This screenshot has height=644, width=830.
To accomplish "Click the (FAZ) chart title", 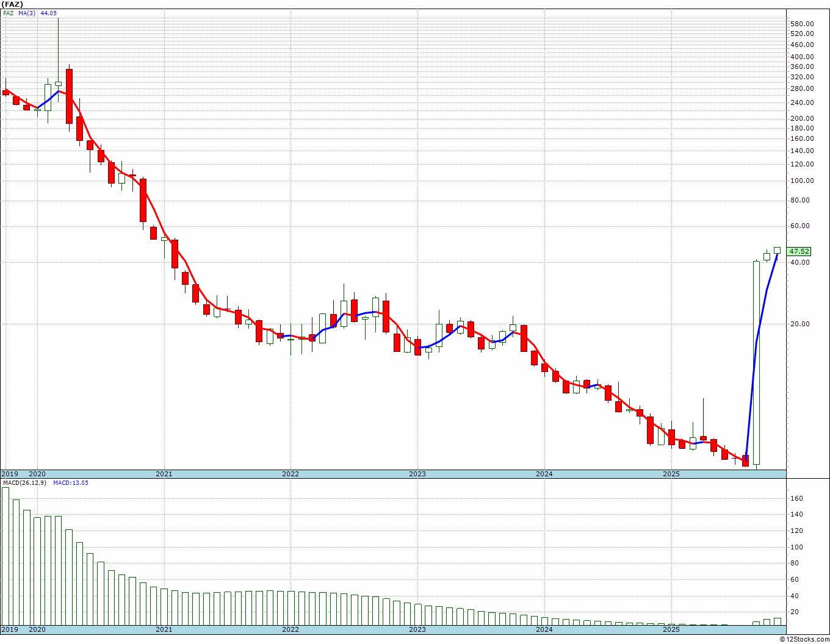I will pos(12,4).
